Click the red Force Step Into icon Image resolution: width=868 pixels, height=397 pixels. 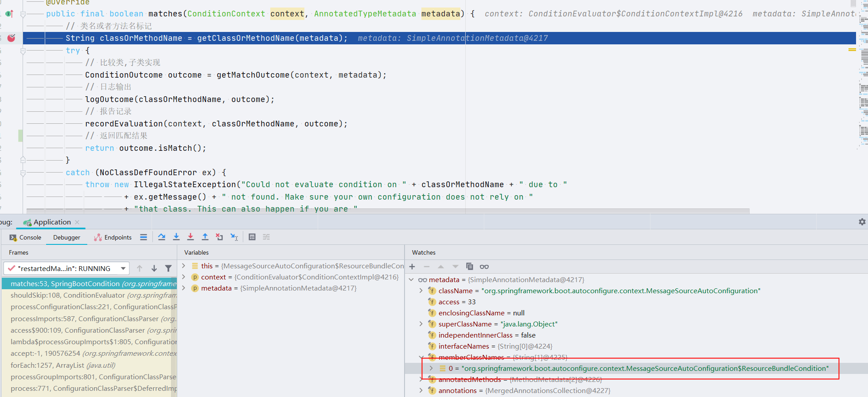coord(191,237)
